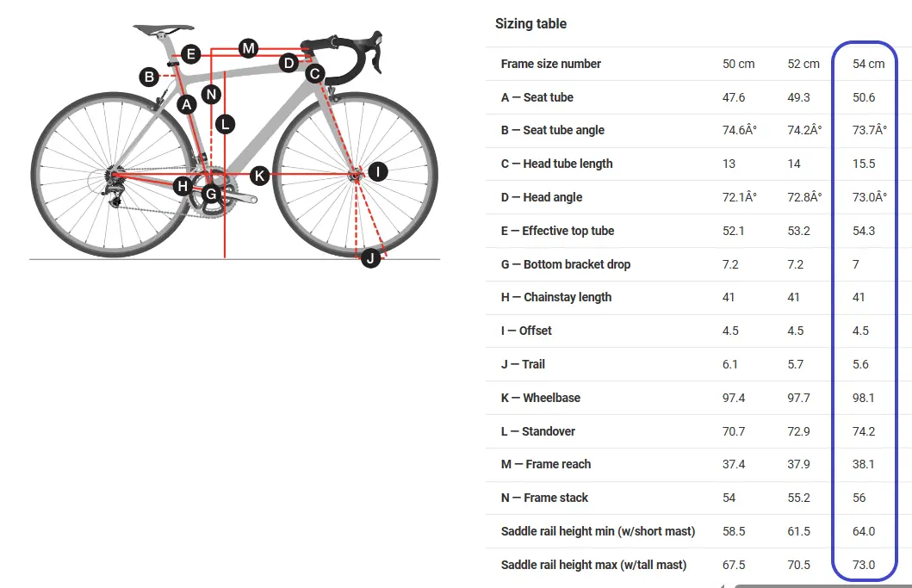Click the horizontal scrollbar below the sizing table
The height and width of the screenshot is (588, 912).
(x=818, y=585)
